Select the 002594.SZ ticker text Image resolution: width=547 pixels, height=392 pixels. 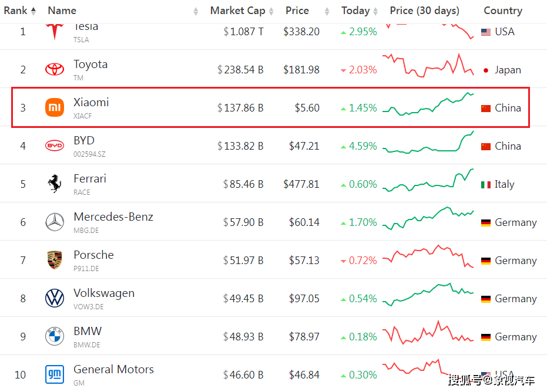[89, 154]
